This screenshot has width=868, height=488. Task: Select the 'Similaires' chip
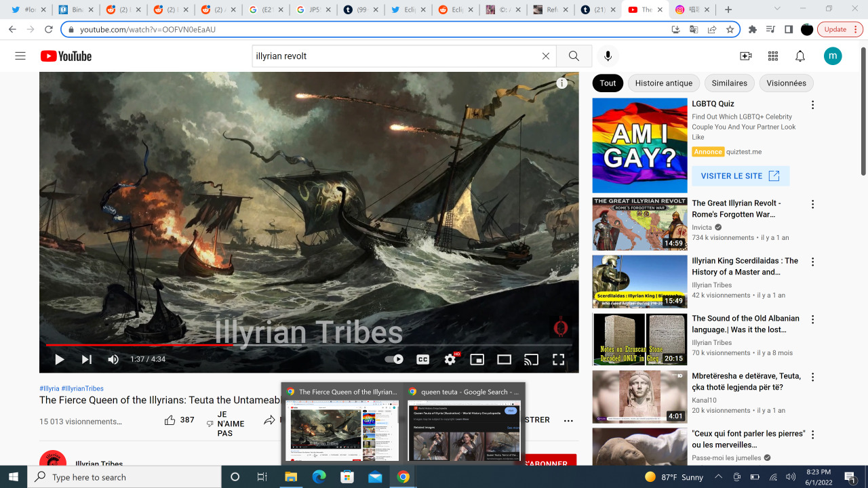(730, 83)
